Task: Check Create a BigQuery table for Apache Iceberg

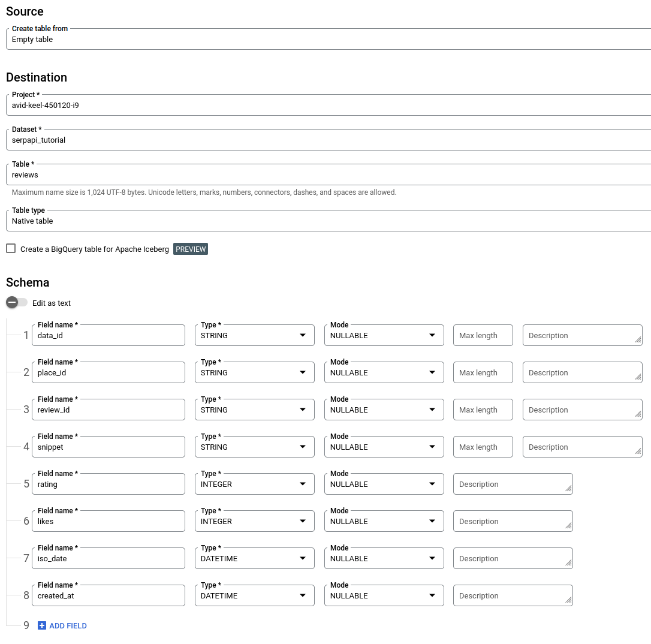Action: click(11, 249)
